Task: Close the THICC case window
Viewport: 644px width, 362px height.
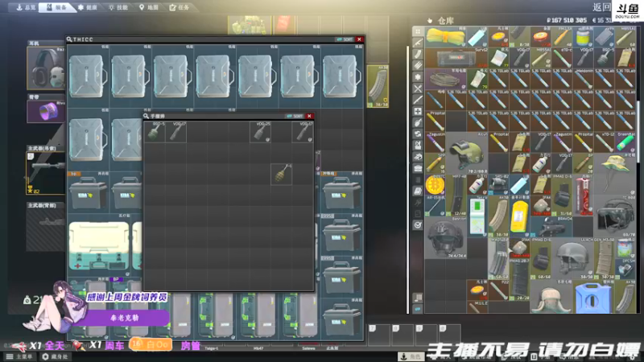Action: (359, 39)
